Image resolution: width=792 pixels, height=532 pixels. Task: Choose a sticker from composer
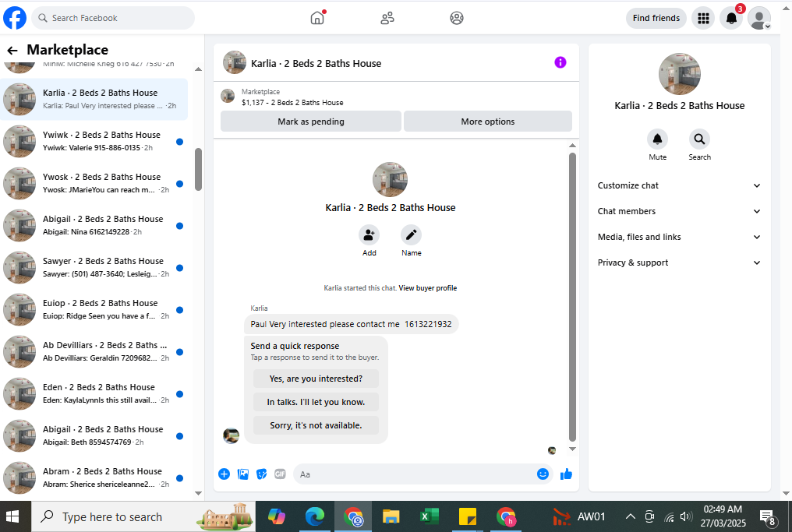tap(261, 474)
